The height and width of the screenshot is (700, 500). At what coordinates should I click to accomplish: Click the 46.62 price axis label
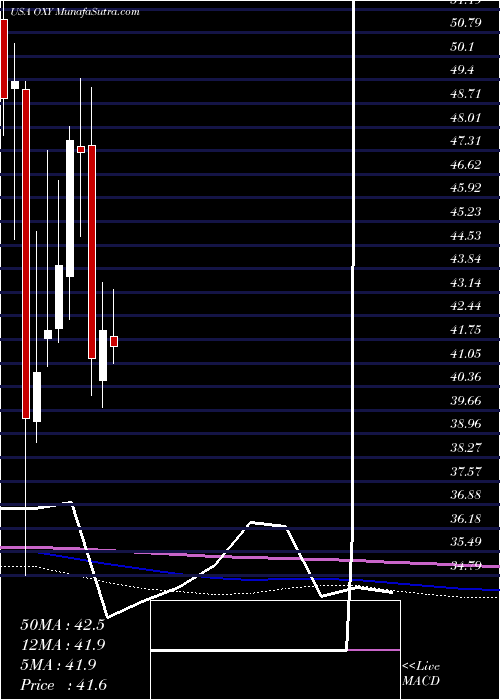click(466, 165)
